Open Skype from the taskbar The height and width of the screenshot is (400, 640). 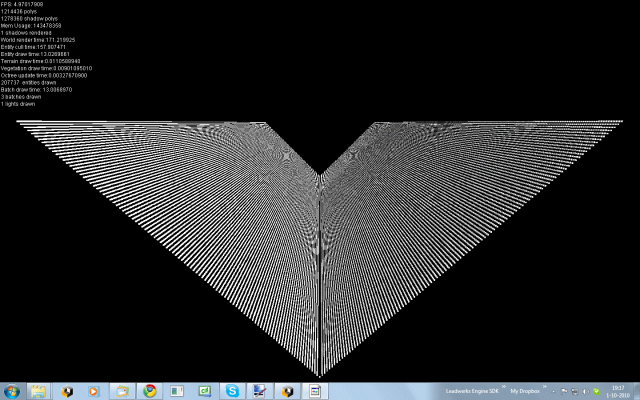[232, 390]
